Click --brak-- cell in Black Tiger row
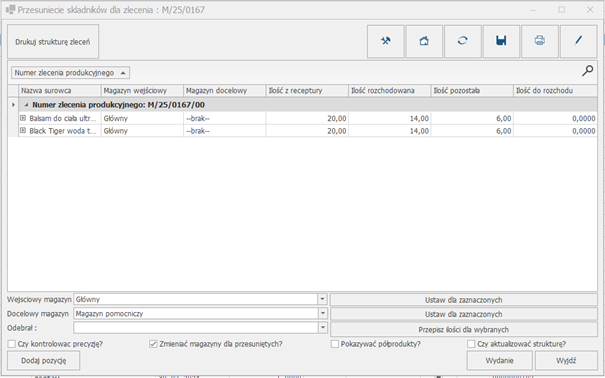This screenshot has height=378, width=605. 225,131
